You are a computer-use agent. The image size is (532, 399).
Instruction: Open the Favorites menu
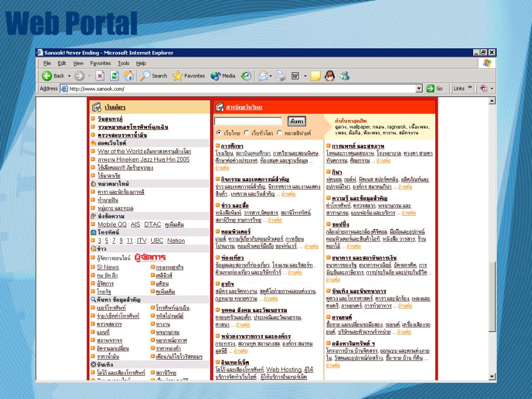(100, 63)
